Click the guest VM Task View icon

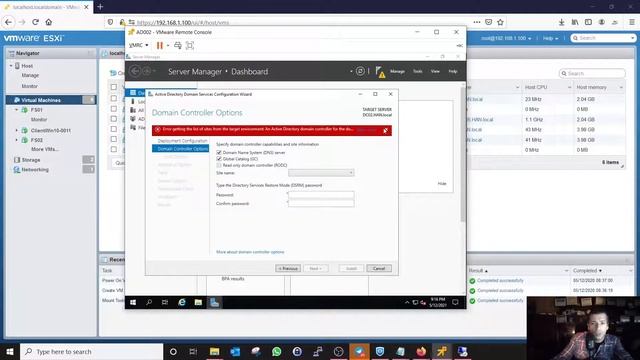coord(165,302)
